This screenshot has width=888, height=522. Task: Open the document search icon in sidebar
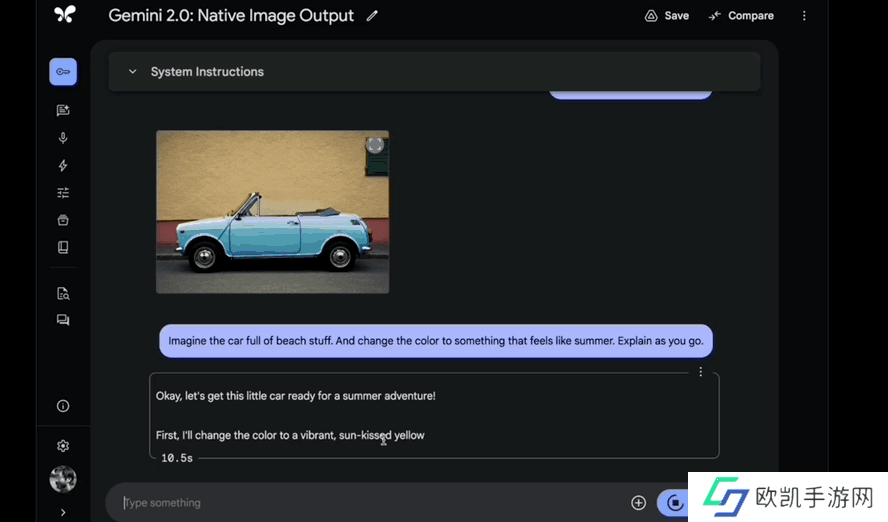[63, 293]
